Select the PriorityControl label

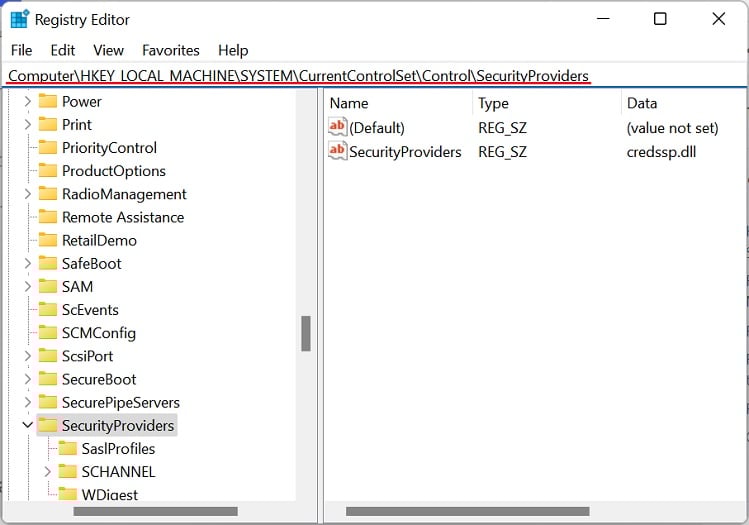tap(109, 148)
